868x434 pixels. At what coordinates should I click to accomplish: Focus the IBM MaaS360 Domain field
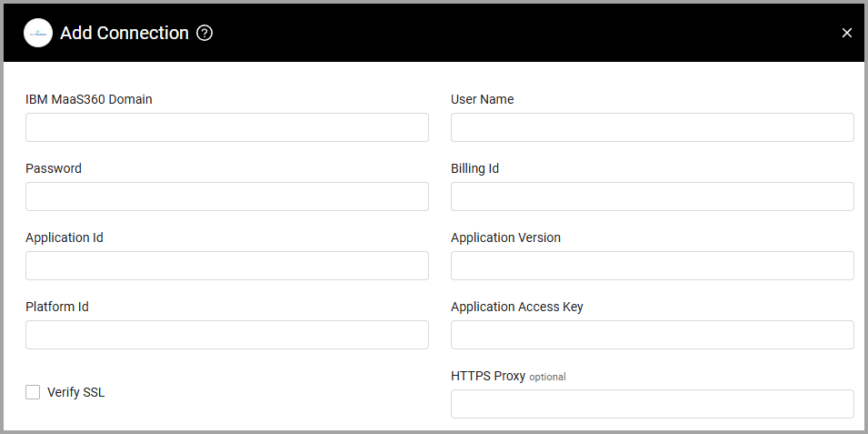tap(227, 127)
